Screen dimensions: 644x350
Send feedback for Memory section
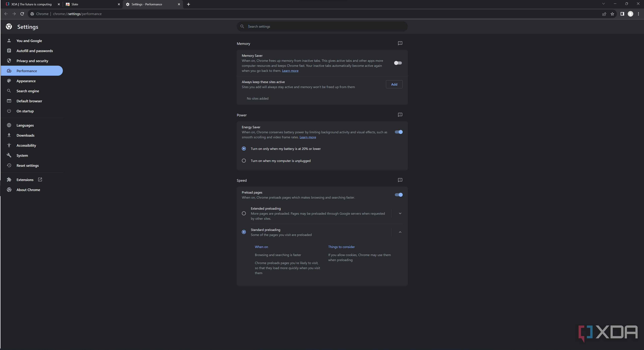click(x=400, y=43)
